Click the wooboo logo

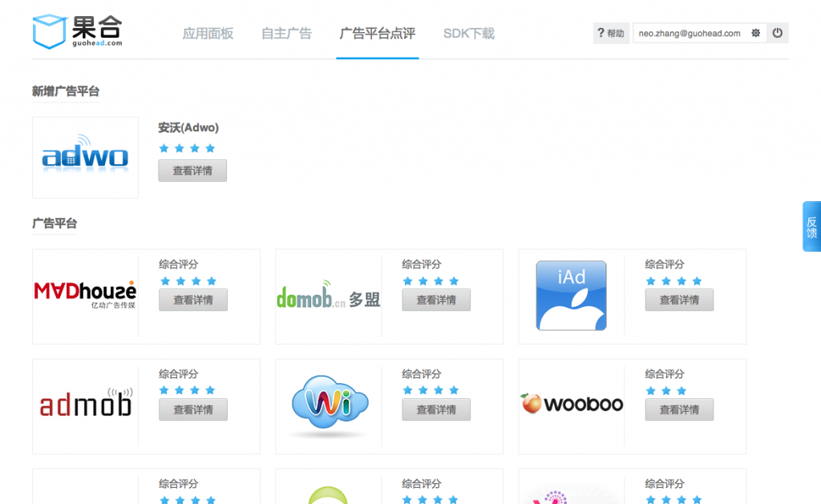[x=571, y=404]
